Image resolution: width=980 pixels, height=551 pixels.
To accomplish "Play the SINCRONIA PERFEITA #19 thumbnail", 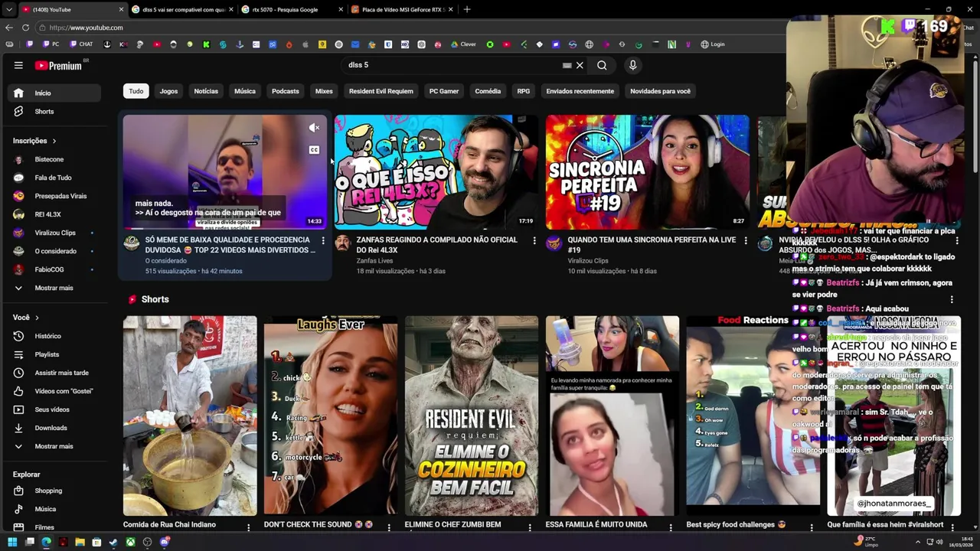I will 648,172.
